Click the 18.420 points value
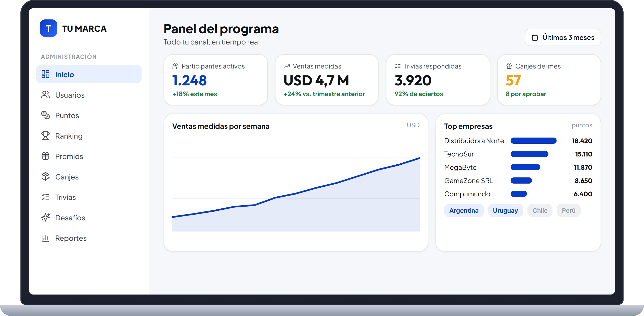This screenshot has height=316, width=644. [582, 141]
